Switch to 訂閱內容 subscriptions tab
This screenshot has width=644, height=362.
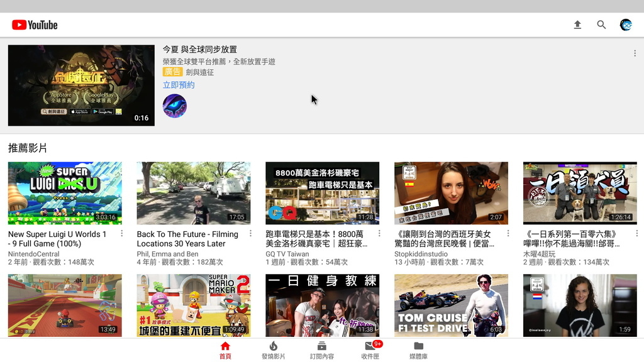pyautogui.click(x=322, y=351)
